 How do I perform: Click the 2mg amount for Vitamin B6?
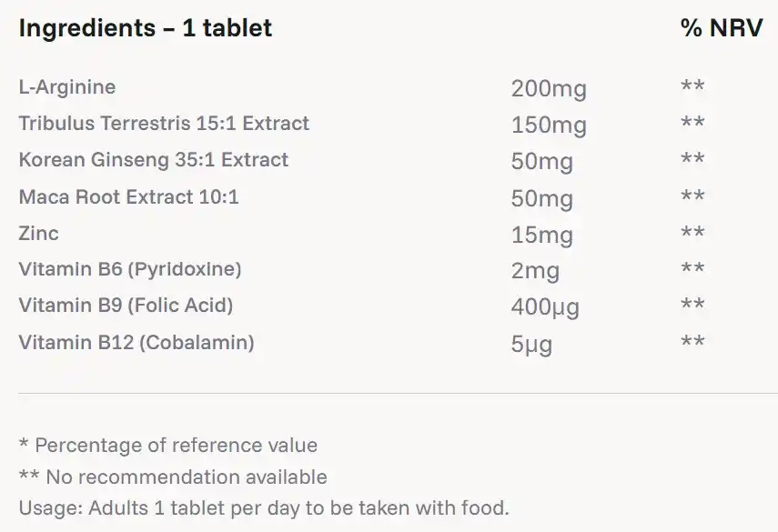(535, 272)
